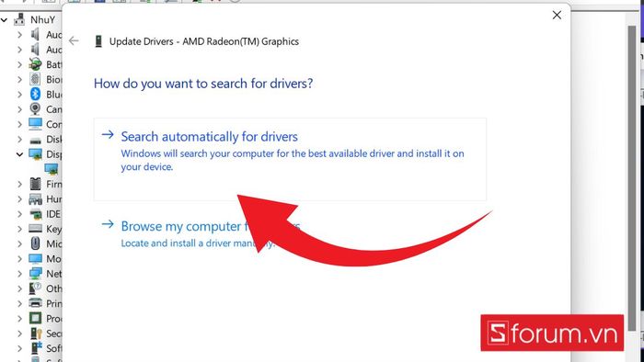Select the Computer category monitor icon
The image size is (644, 362).
[35, 124]
